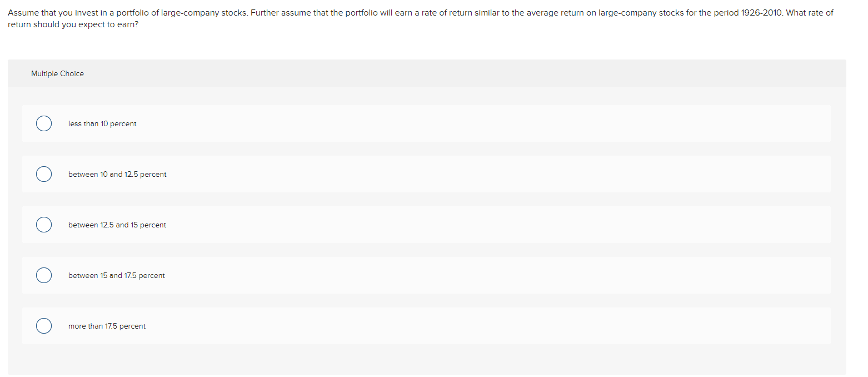
Task: Click the third answer row background
Action: click(x=389, y=225)
